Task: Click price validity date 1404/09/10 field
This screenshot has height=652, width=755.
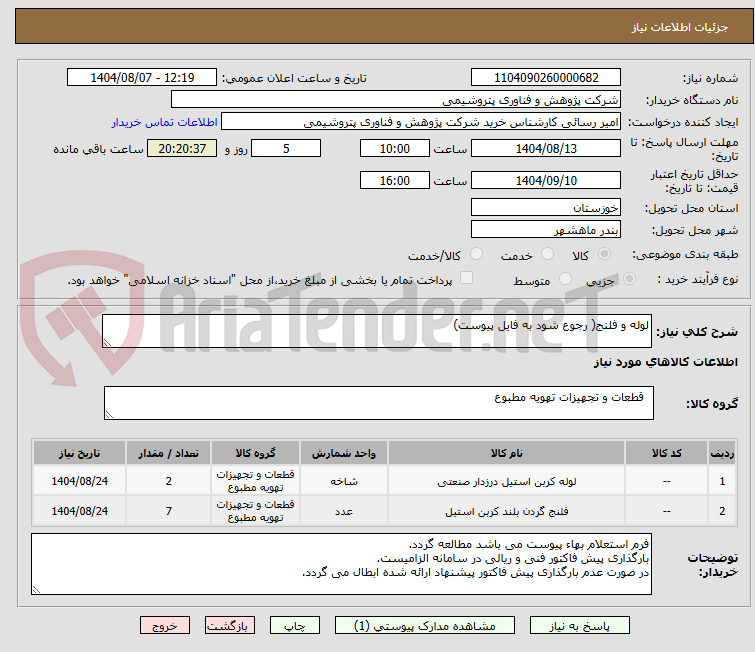Action: click(546, 180)
